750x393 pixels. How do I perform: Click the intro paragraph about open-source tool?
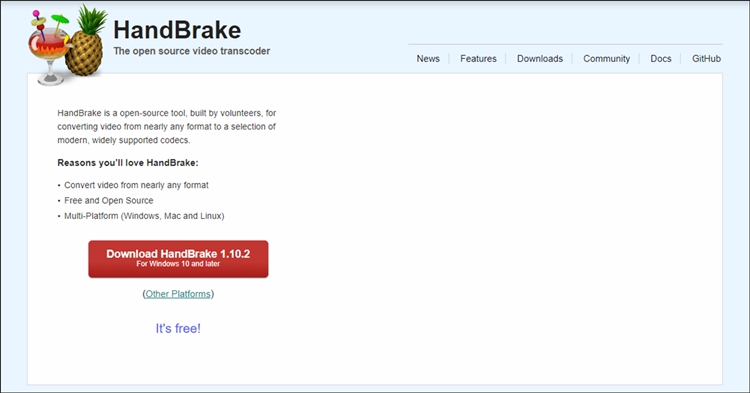(167, 127)
